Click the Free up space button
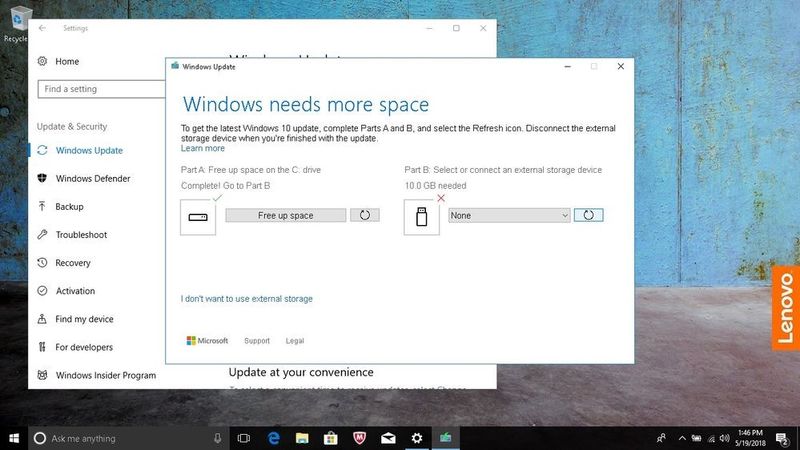This screenshot has height=450, width=800. pos(286,215)
